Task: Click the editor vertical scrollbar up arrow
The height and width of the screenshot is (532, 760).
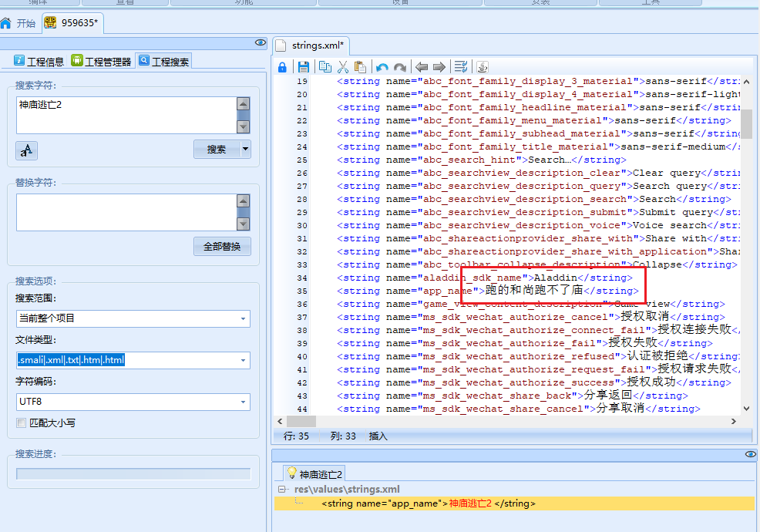Action: click(x=746, y=82)
